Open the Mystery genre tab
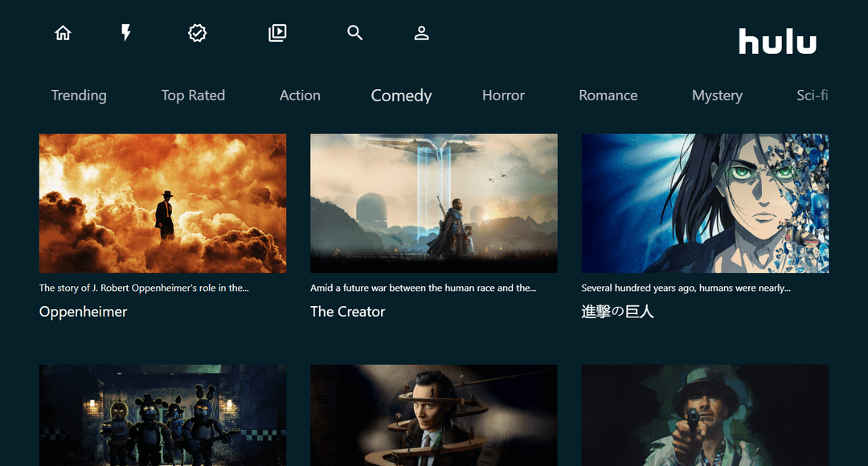 pos(717,96)
